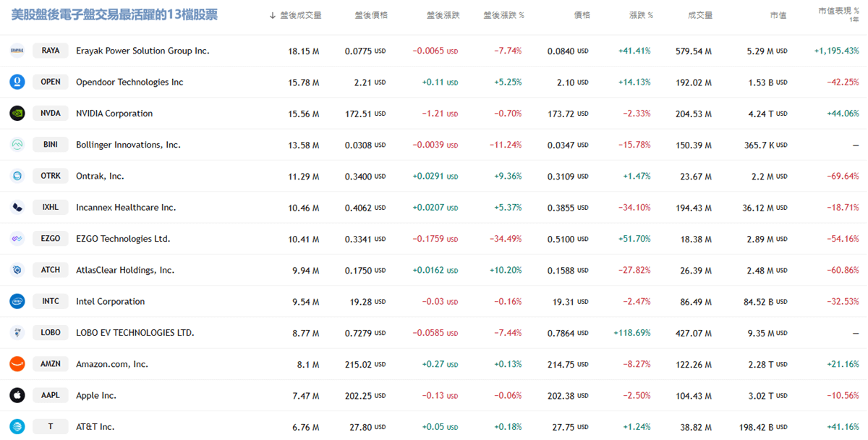Sort by 成交量 column header

[x=700, y=15]
